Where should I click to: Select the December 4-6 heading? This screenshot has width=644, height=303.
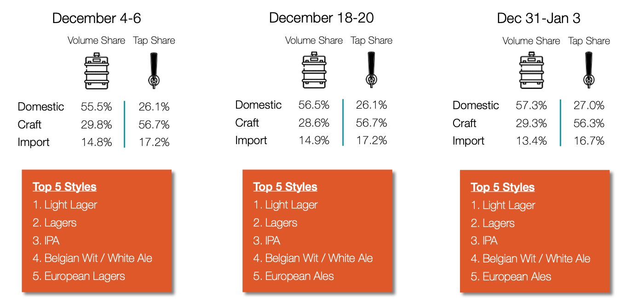click(97, 18)
